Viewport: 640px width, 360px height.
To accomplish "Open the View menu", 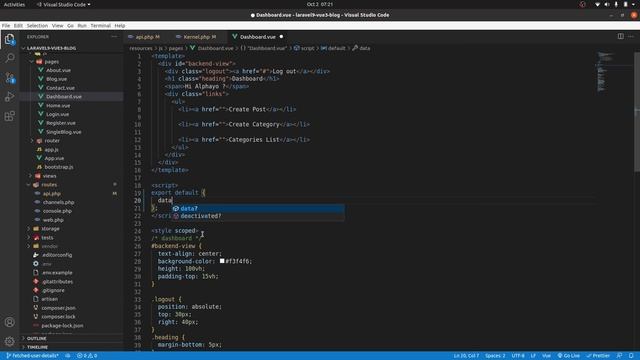I will 58,25.
